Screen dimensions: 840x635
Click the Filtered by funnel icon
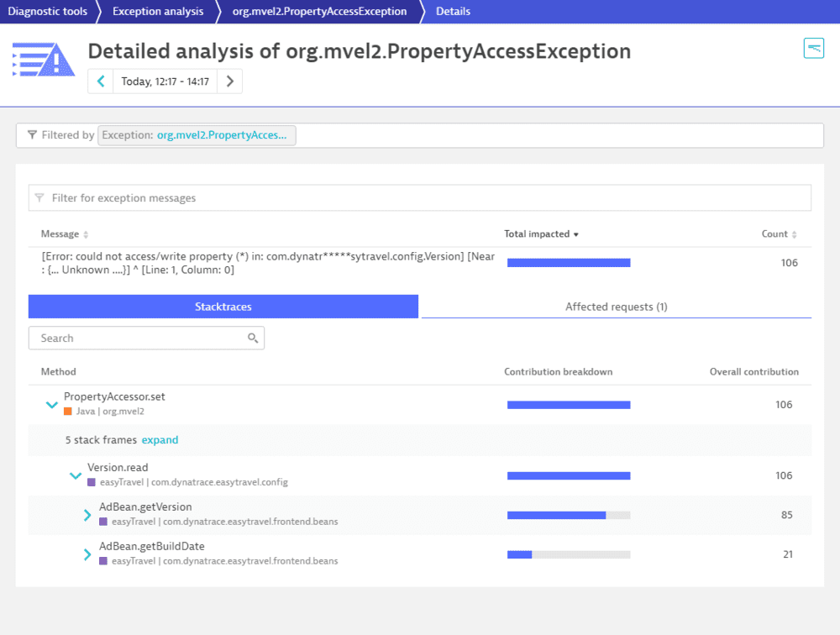pyautogui.click(x=32, y=135)
